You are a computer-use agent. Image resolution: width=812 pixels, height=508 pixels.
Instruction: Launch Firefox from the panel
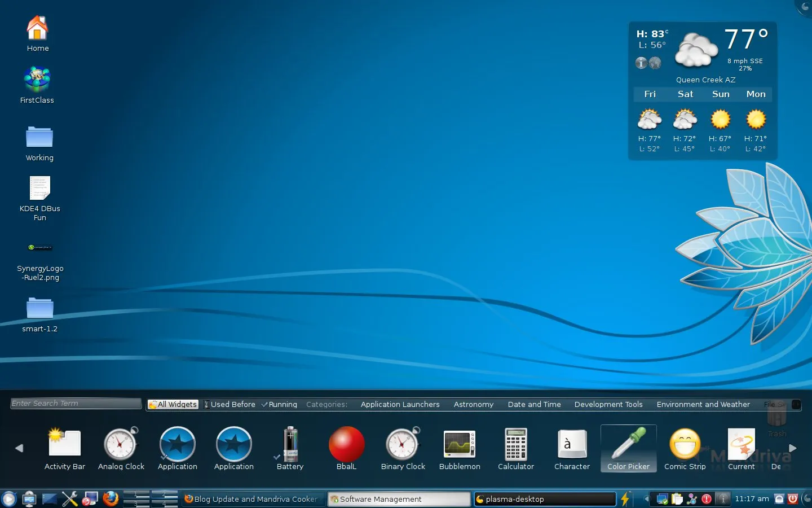[111, 499]
